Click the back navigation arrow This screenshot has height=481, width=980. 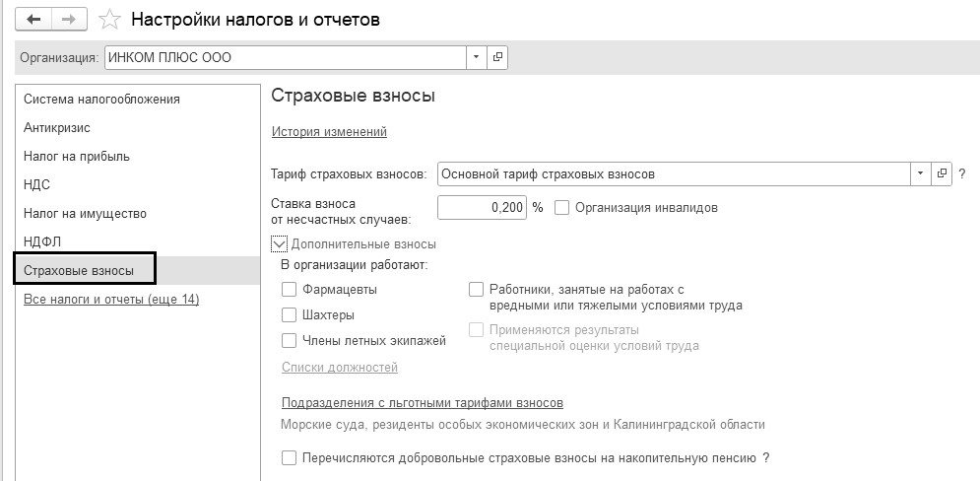pyautogui.click(x=34, y=20)
